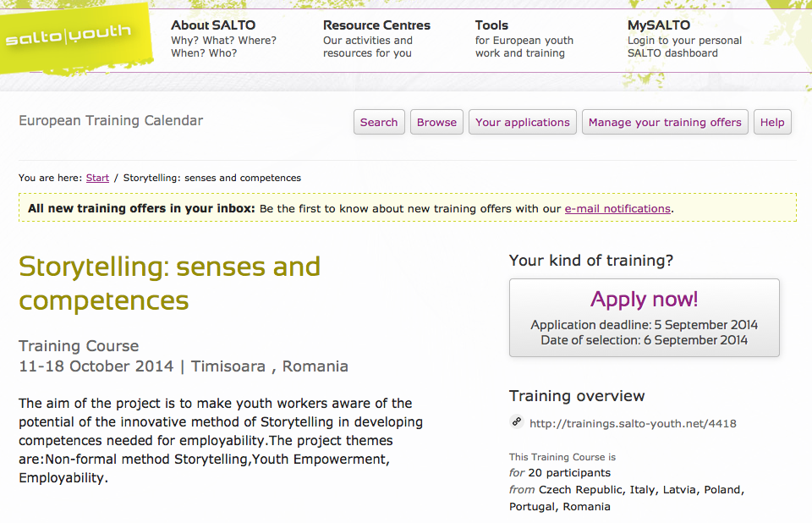Click the breadcrumb text 'Storytelling: senses and competences'
The image size is (812, 523).
click(x=211, y=178)
